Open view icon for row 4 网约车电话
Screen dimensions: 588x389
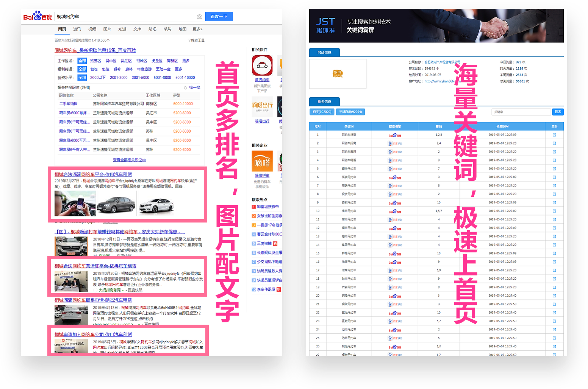[554, 160]
